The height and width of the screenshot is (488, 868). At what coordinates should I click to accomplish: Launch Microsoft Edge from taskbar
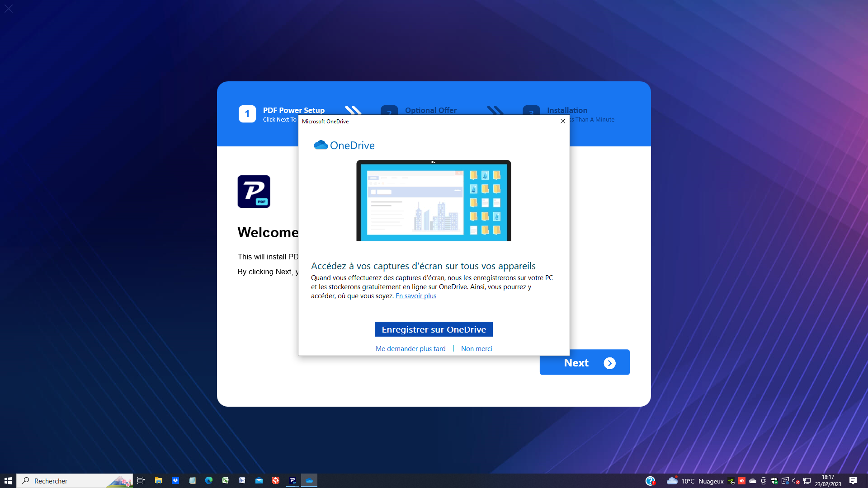pyautogui.click(x=209, y=480)
